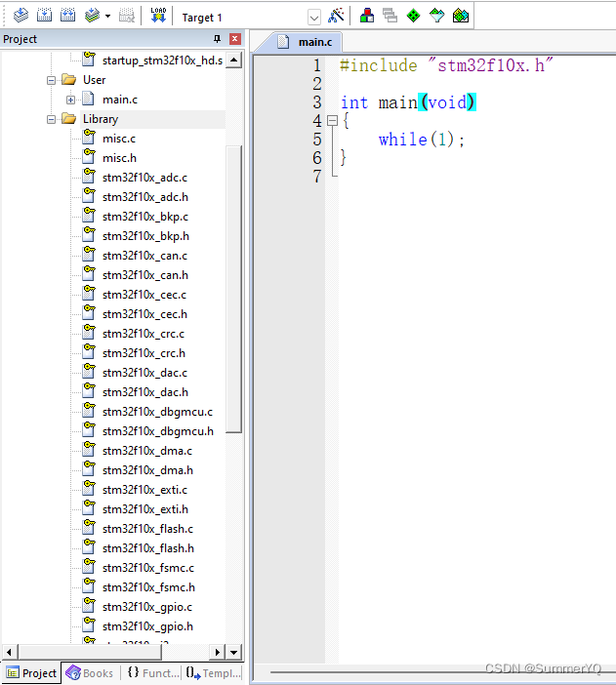Image resolution: width=616 pixels, height=685 pixels.
Task: Click the LOAD download to flash icon
Action: (x=158, y=16)
